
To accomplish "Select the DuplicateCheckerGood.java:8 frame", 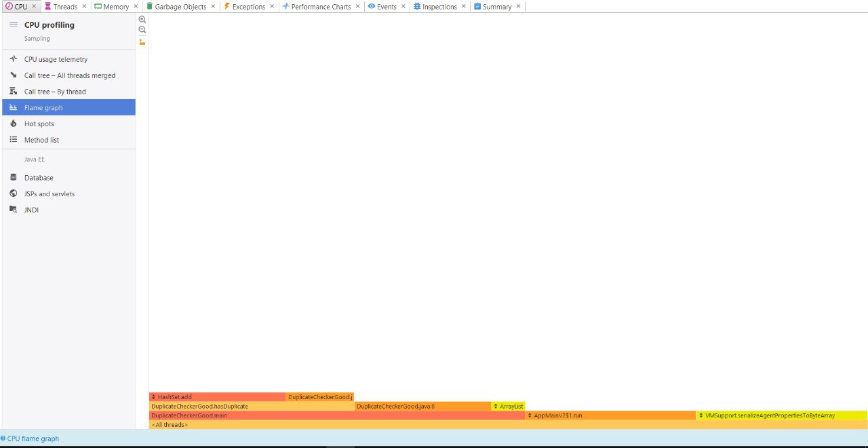I will click(422, 406).
